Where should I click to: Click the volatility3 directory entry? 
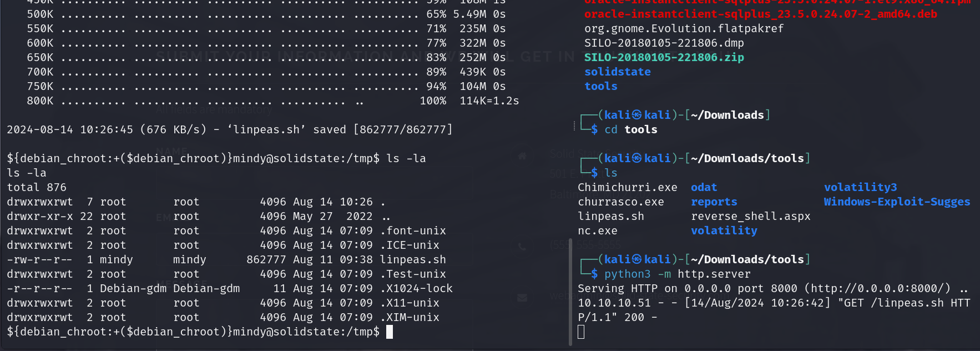click(860, 187)
